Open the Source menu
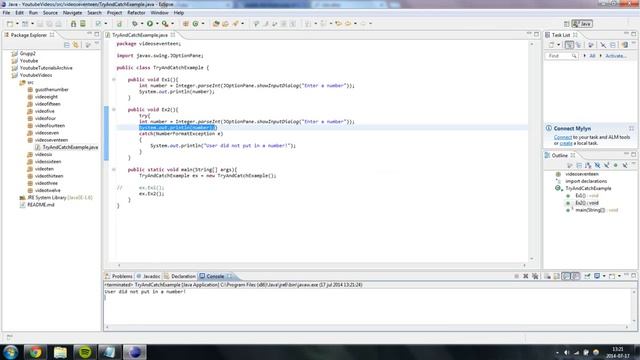 pos(50,13)
